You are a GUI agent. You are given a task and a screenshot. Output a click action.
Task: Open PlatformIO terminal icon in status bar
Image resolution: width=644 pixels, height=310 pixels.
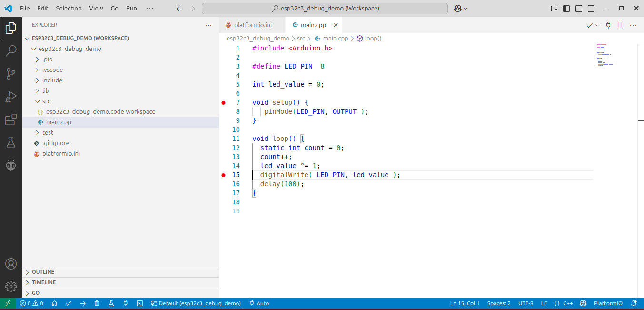(140, 303)
